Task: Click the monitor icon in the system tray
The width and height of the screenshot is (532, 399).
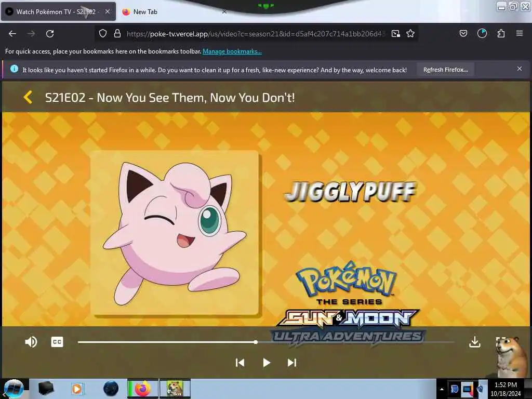Action: click(x=467, y=389)
